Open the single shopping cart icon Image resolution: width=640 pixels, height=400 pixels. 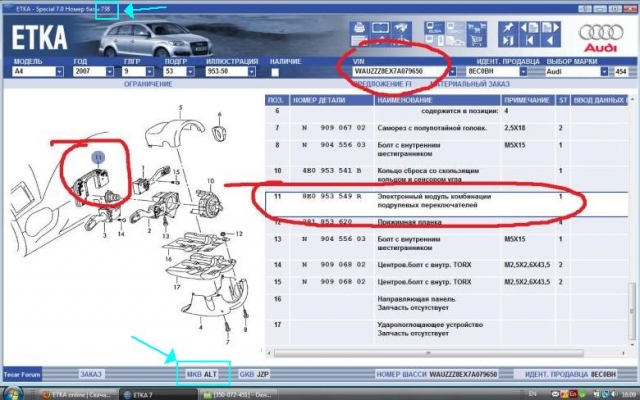click(477, 40)
